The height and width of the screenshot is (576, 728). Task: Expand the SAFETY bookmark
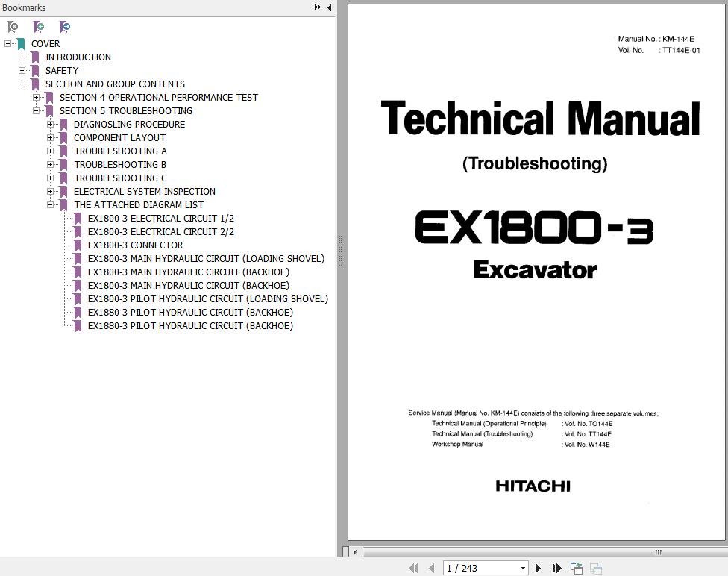(x=22, y=71)
